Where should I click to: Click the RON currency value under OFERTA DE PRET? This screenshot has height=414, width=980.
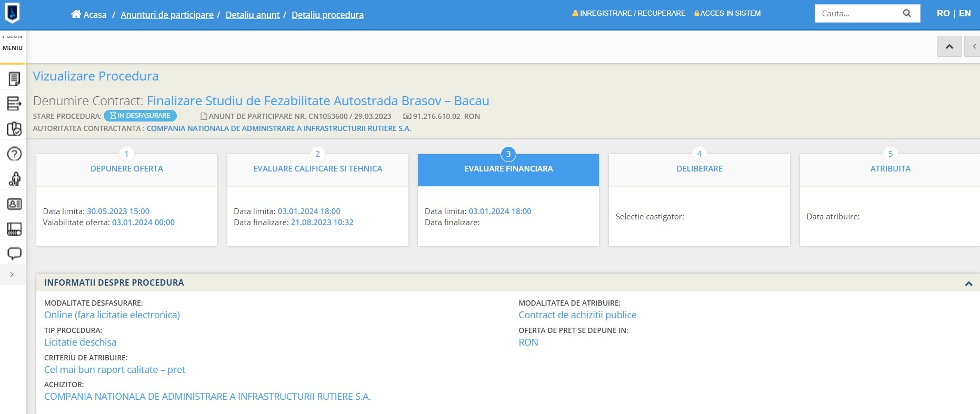tap(528, 342)
